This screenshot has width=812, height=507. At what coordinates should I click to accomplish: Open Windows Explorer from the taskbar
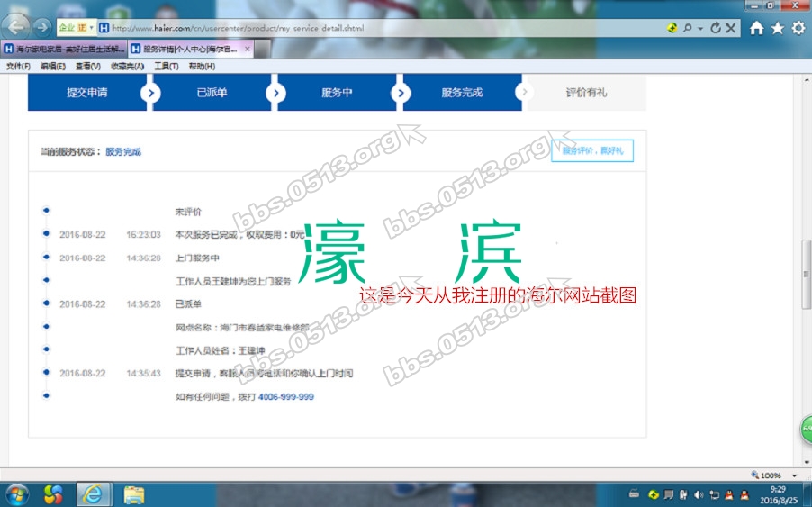134,493
